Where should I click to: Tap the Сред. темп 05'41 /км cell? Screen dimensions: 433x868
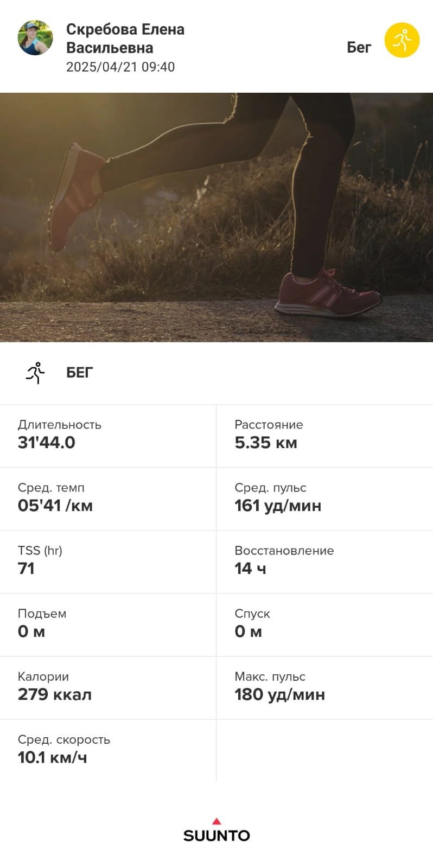pyautogui.click(x=108, y=499)
